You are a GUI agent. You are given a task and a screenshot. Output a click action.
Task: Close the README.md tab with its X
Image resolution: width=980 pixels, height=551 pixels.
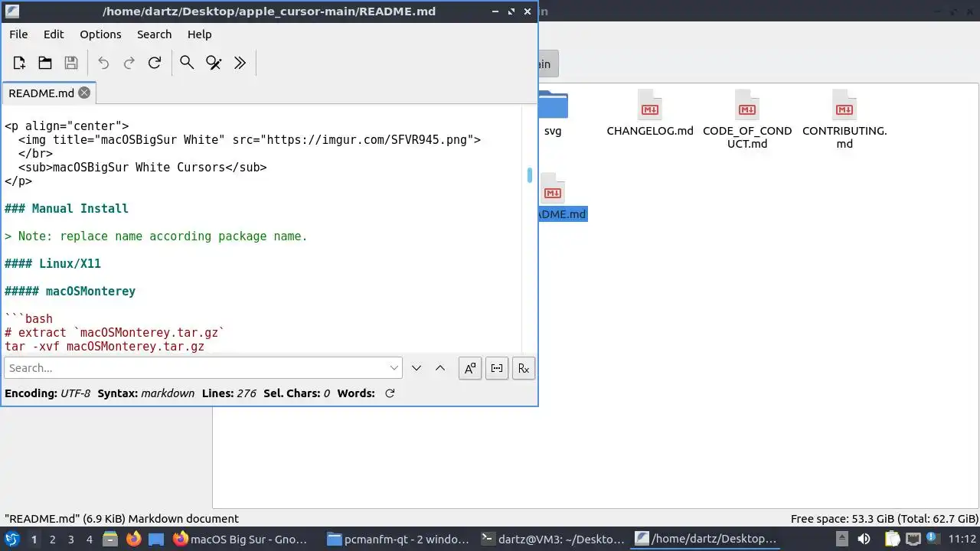[x=84, y=93]
